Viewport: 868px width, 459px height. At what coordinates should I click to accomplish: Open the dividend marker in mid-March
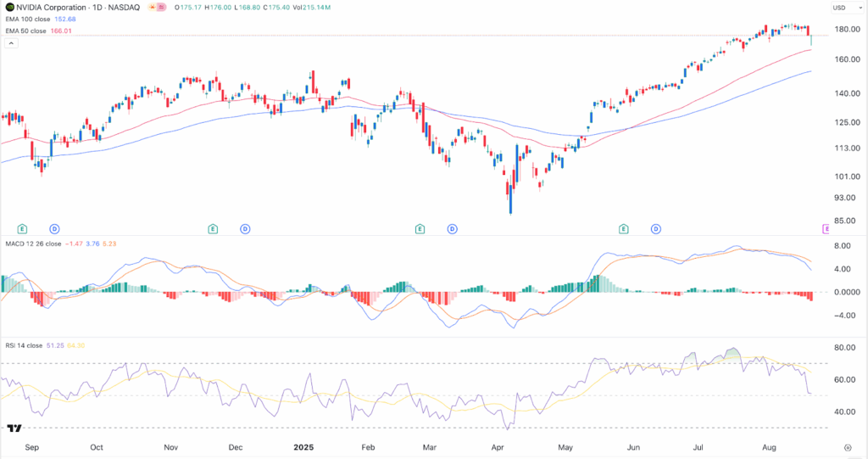[x=453, y=228]
